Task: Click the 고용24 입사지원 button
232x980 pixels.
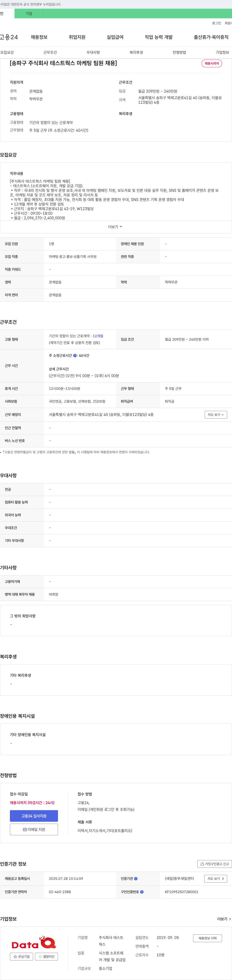Action: [34, 816]
